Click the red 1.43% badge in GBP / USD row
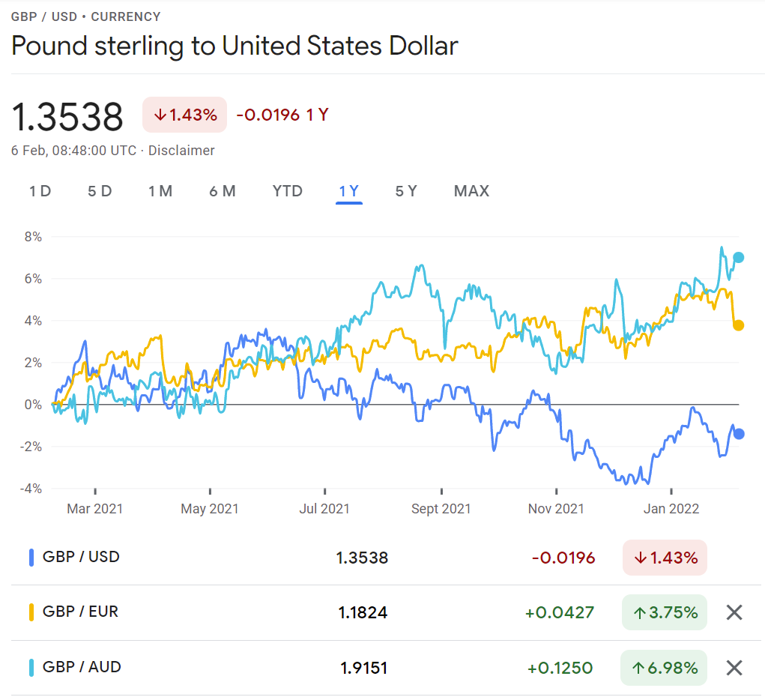The image size is (765, 700). 665,558
